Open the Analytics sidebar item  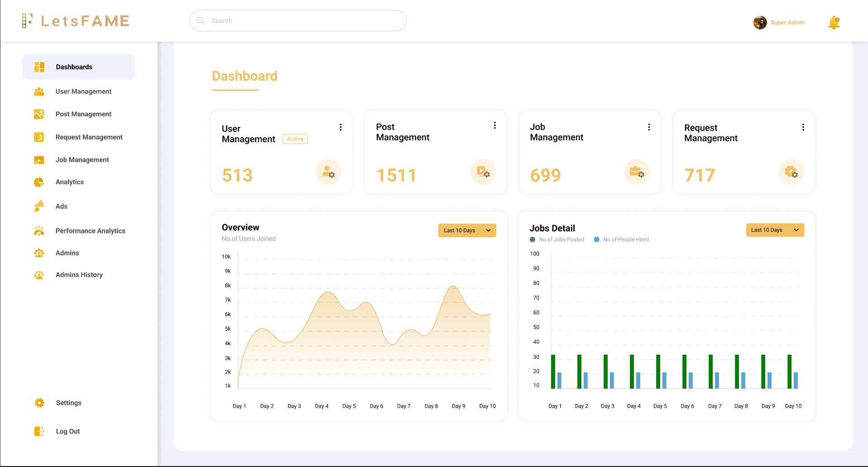pos(69,182)
